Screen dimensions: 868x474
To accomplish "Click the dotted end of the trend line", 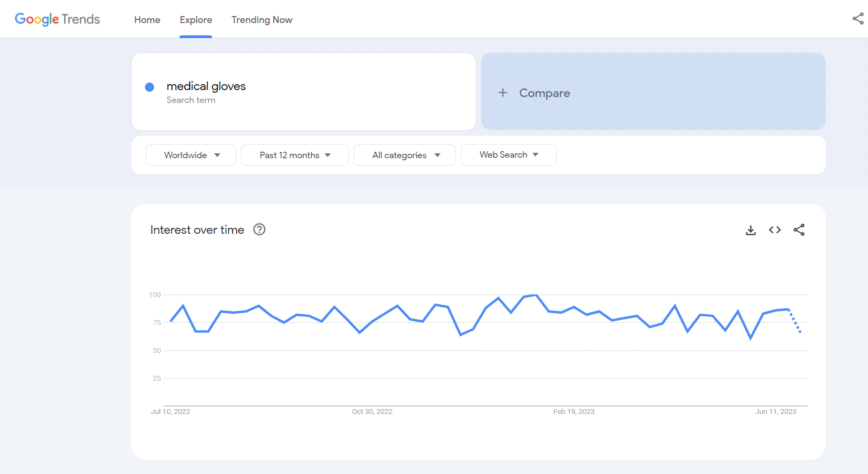I will click(x=795, y=322).
